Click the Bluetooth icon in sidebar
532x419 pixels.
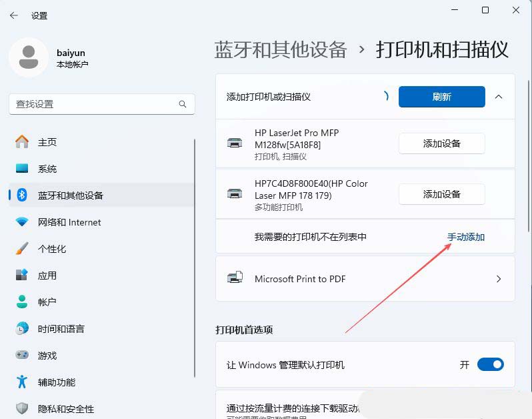[22, 195]
